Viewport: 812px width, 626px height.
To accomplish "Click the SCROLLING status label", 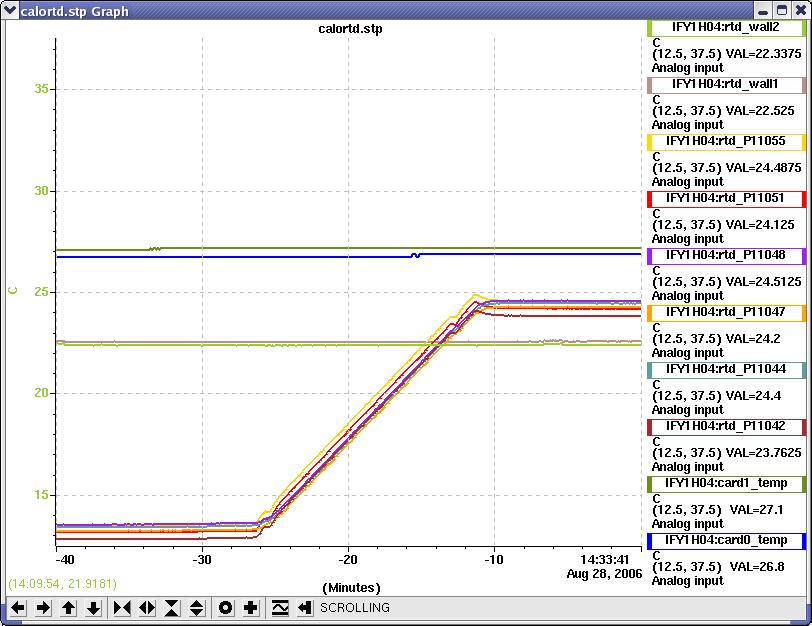I will coord(355,607).
